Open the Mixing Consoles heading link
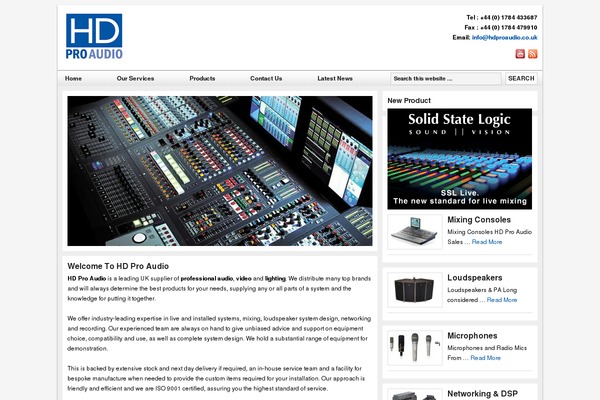 point(479,220)
